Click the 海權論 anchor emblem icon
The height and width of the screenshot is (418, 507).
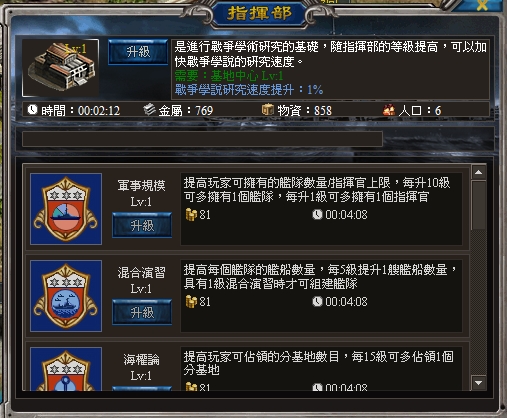[66, 369]
